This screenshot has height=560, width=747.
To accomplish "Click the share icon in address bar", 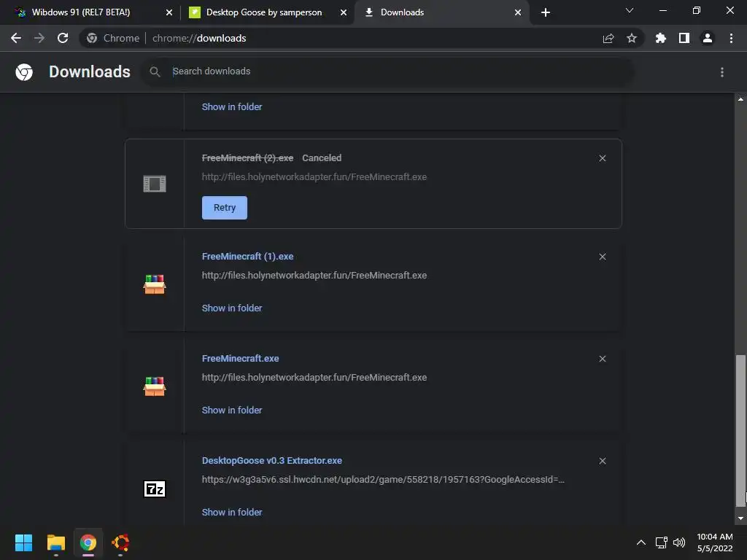I will coord(608,38).
